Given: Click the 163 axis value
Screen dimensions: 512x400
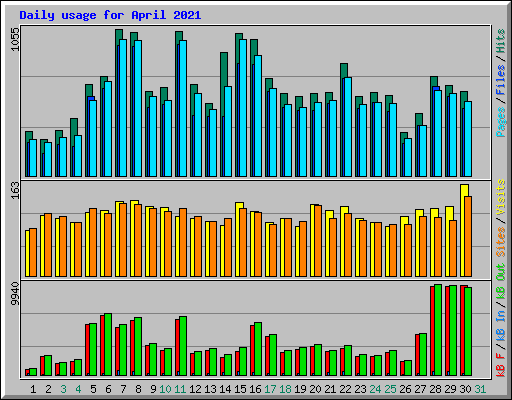Looking at the screenshot, I should tap(15, 190).
